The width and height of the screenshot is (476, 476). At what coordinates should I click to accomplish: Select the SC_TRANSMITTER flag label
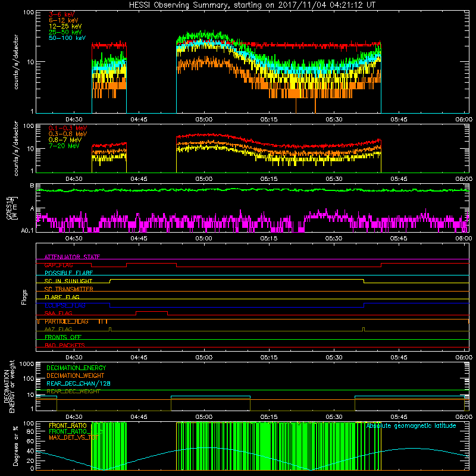point(68,289)
